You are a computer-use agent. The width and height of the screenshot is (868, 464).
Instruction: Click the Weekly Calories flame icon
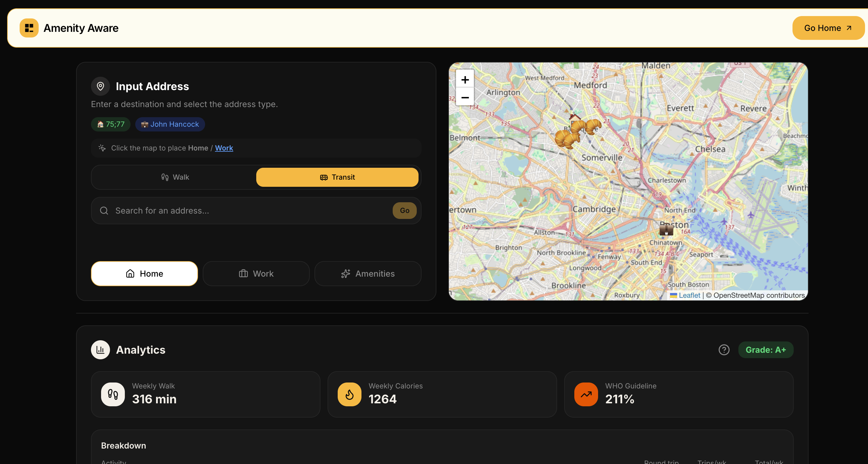349,394
